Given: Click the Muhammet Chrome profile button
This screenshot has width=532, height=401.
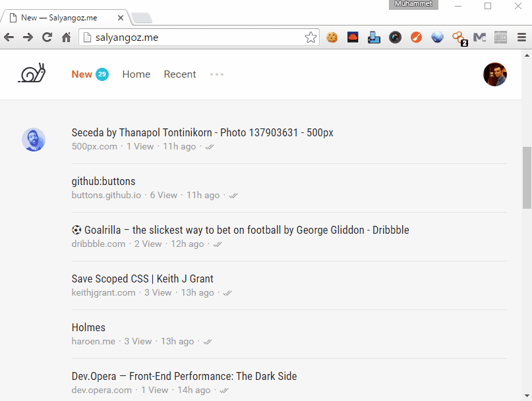Looking at the screenshot, I should point(413,4).
